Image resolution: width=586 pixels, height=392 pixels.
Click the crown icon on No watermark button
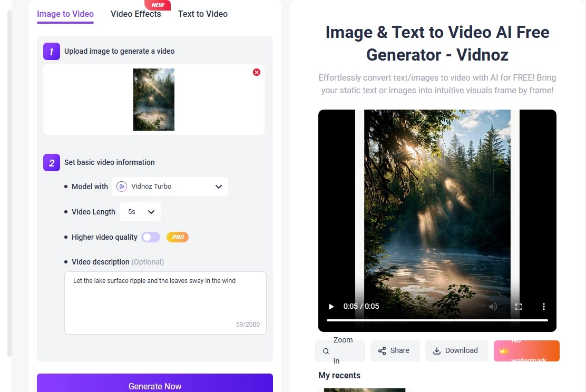tap(504, 350)
